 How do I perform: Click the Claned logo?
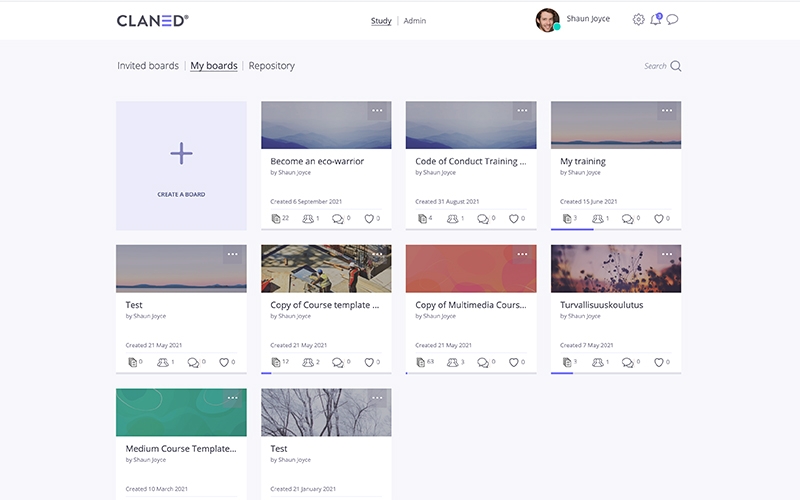coord(152,20)
